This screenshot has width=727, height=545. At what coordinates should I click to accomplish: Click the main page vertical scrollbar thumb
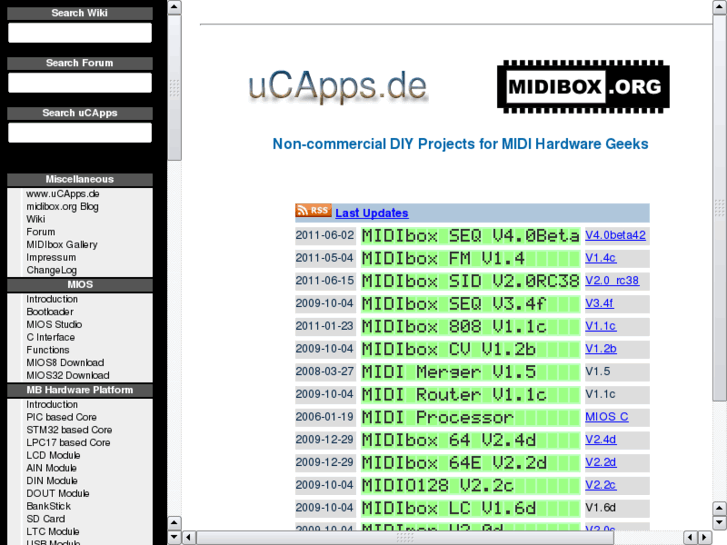[720, 207]
